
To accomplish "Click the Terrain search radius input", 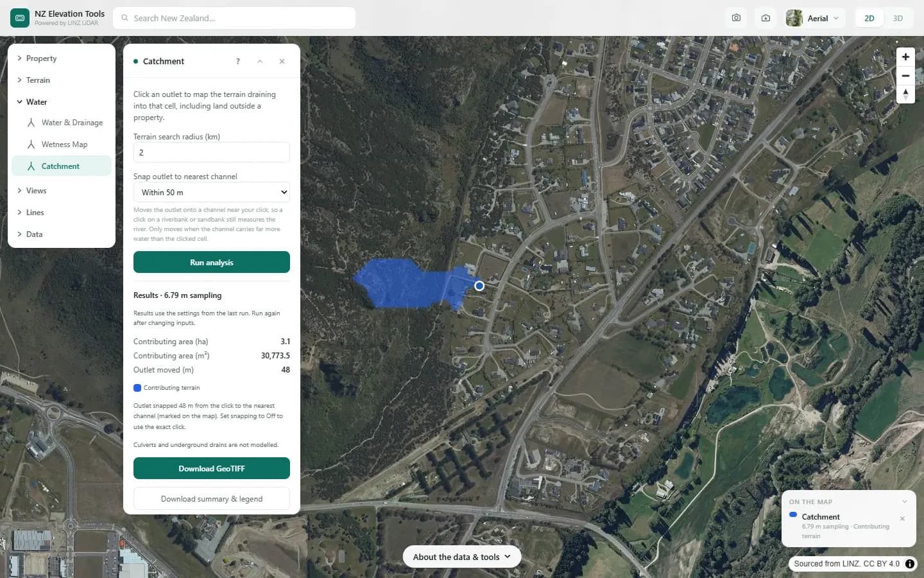I will 212,152.
